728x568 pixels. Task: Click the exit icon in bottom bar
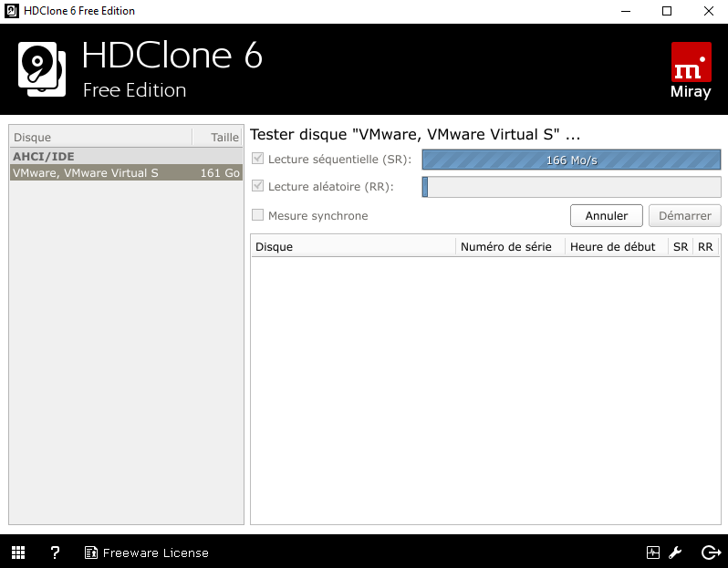point(711,553)
